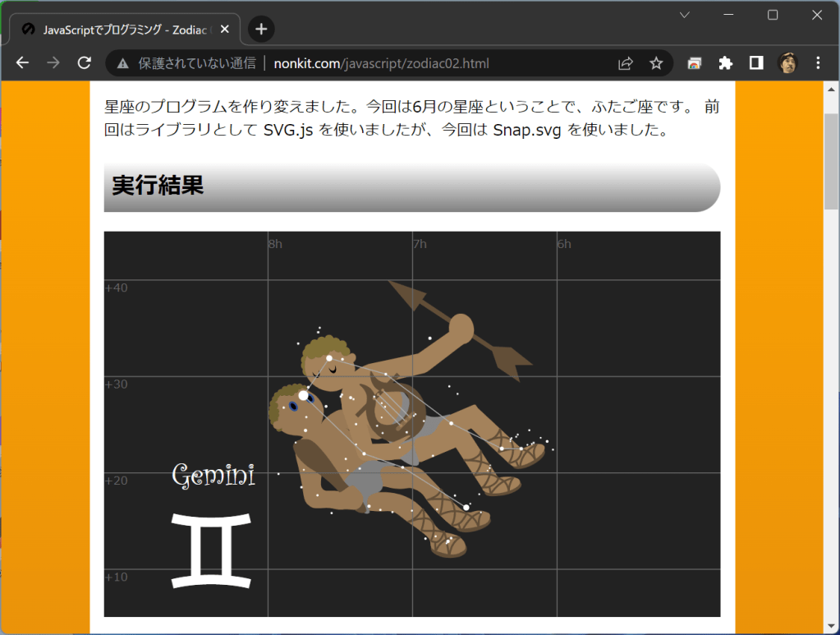Open the side panel icon
This screenshot has height=635, width=840.
pos(755,62)
